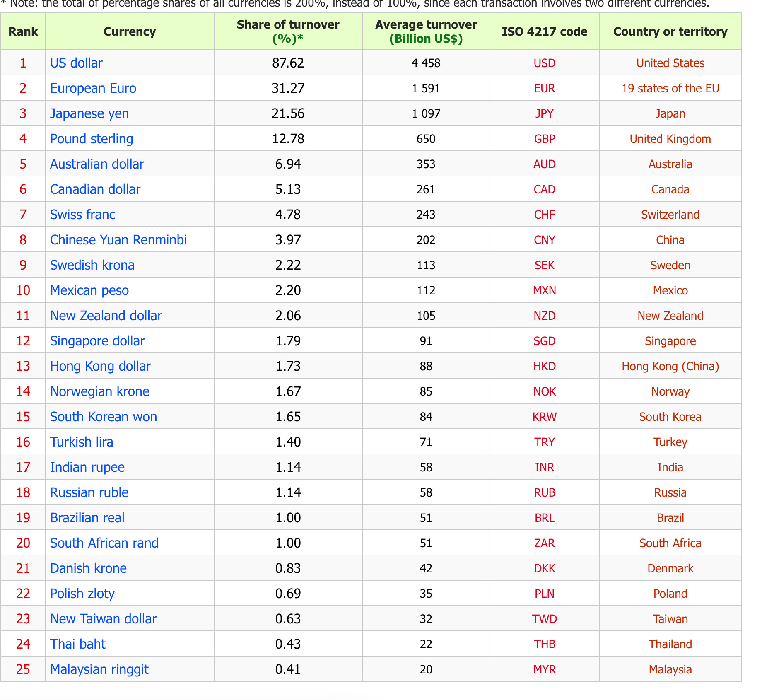
Task: Open the Japanese yen link
Action: [89, 113]
